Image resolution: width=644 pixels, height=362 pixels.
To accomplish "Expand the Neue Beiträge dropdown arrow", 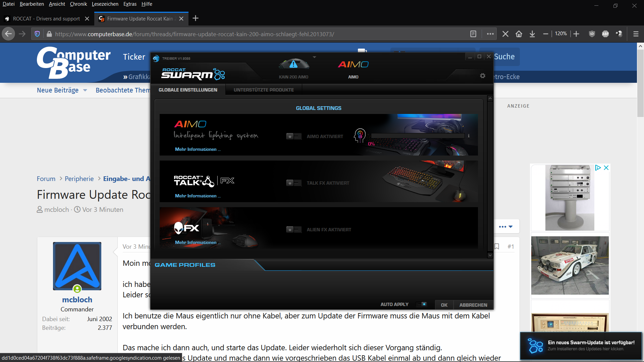I will tap(85, 90).
